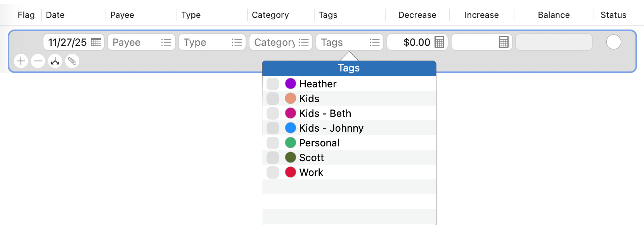Check the checkbox next to Heather tag

coord(273,83)
